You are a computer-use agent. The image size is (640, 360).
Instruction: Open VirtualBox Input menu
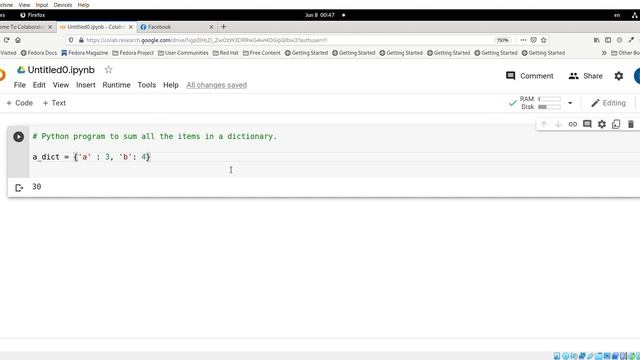pos(42,5)
